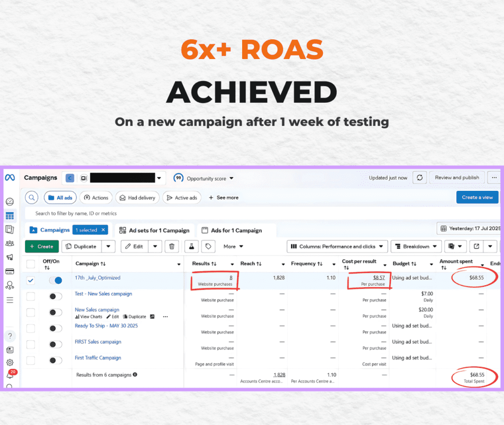Open the search magnifier icon
Viewport: 504px width, 425px height.
tap(32, 198)
